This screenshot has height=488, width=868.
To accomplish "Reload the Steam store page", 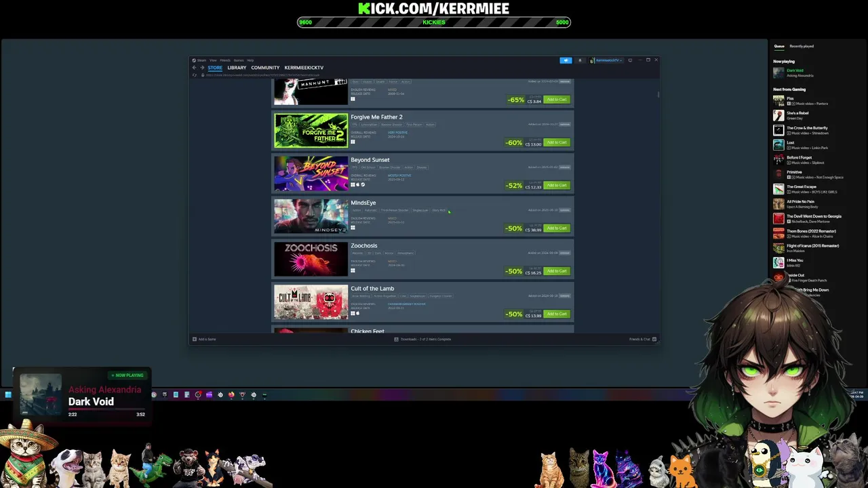I will click(x=195, y=75).
